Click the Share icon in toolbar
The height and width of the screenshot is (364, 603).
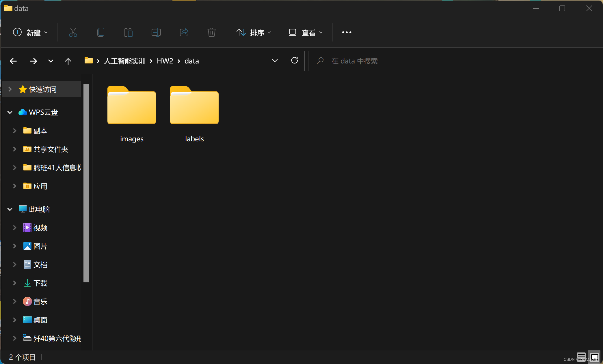click(184, 32)
